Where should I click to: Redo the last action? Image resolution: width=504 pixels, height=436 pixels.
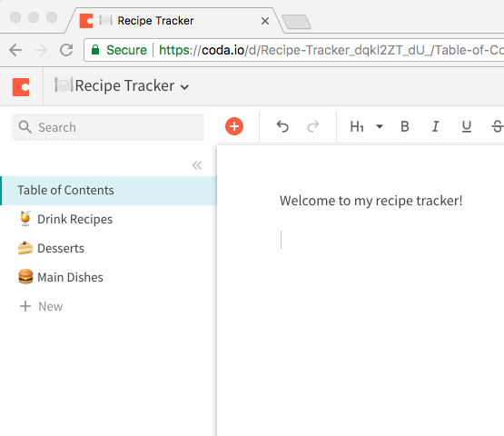[313, 126]
